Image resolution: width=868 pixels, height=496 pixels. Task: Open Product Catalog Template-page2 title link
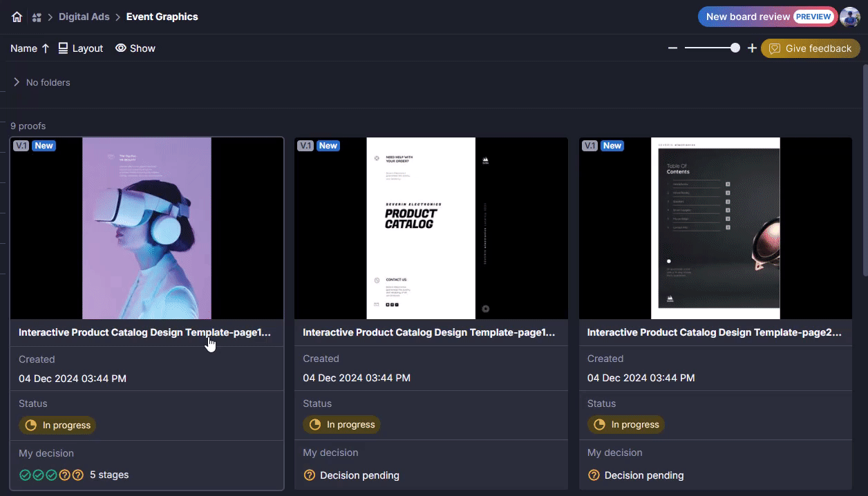[x=714, y=332]
